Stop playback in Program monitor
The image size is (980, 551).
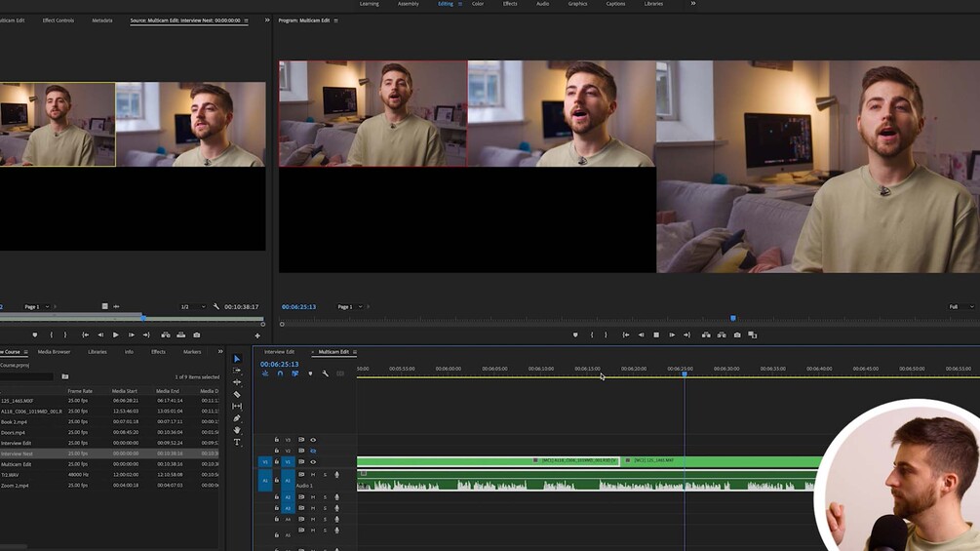(656, 335)
